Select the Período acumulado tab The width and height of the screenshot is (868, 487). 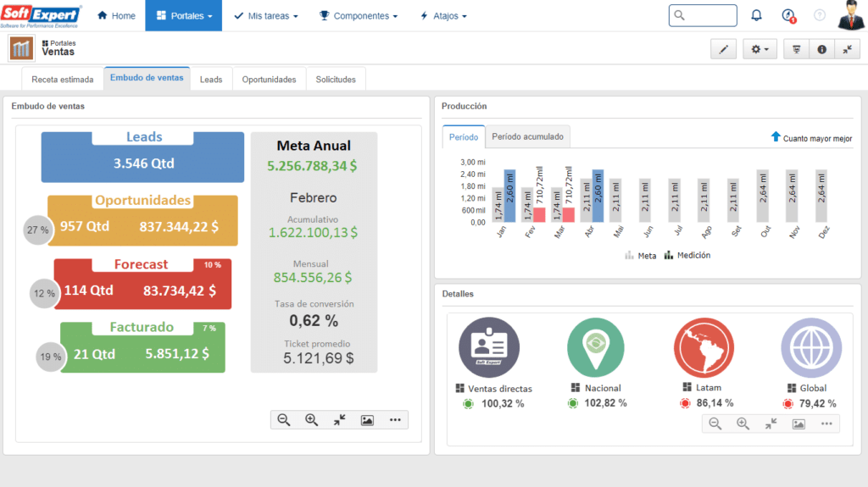pos(527,136)
